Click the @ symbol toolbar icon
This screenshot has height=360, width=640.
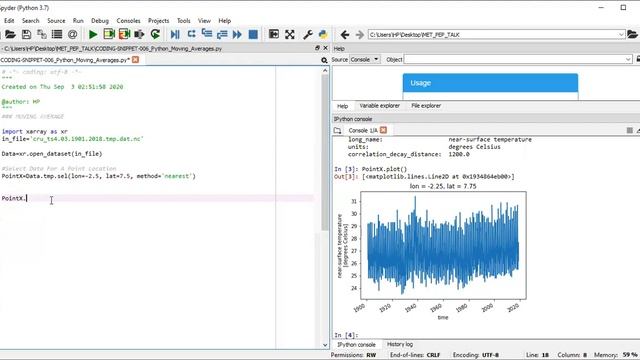(72, 34)
